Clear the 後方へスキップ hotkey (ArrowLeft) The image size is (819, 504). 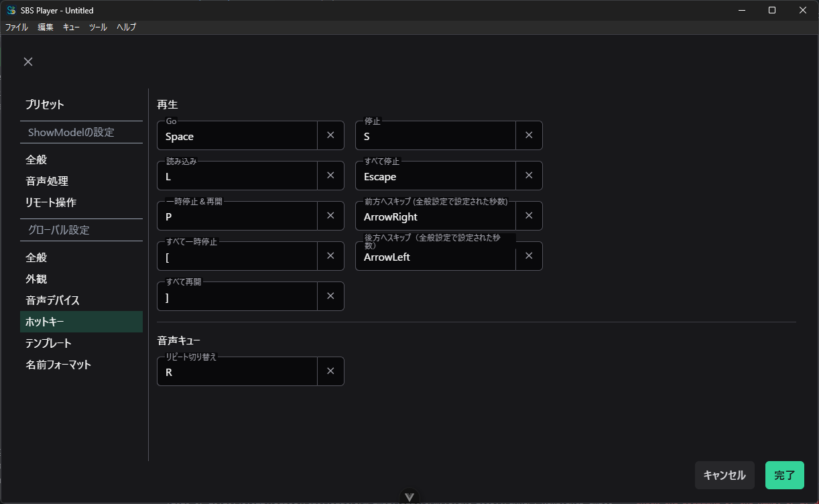(529, 256)
